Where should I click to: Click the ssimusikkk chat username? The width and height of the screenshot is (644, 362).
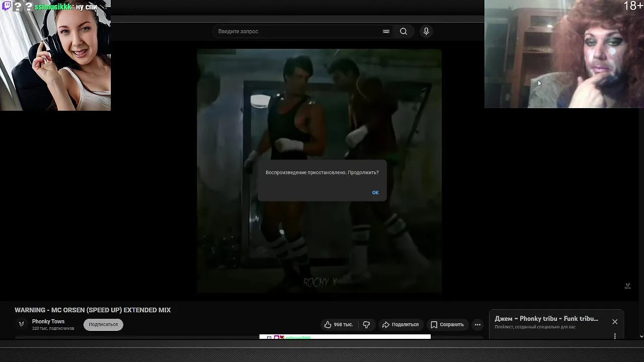pos(53,7)
